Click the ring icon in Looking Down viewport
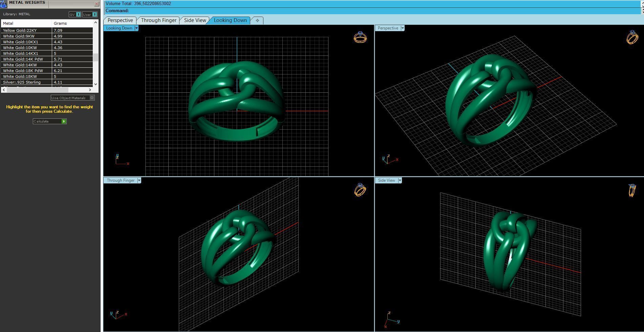The height and width of the screenshot is (332, 644). pos(360,37)
